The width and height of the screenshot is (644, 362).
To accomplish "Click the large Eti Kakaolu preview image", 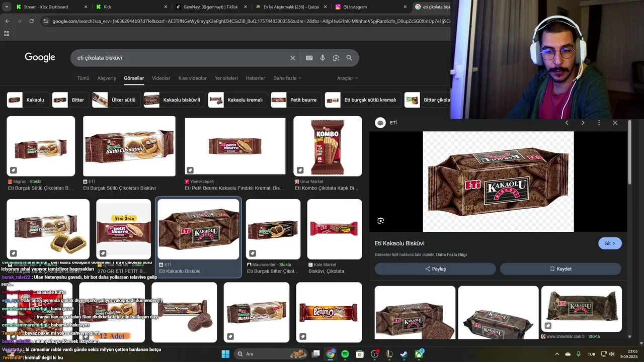I will click(498, 182).
